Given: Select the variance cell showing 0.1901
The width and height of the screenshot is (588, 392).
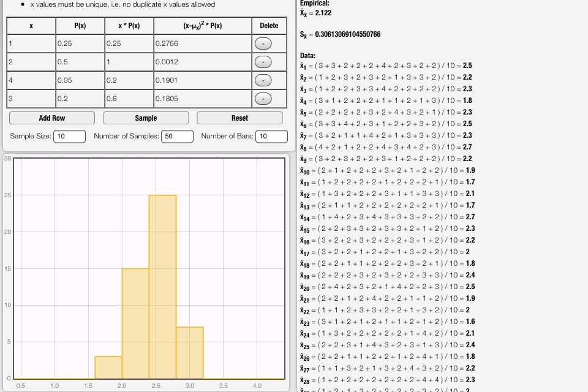Looking at the screenshot, I should (203, 80).
